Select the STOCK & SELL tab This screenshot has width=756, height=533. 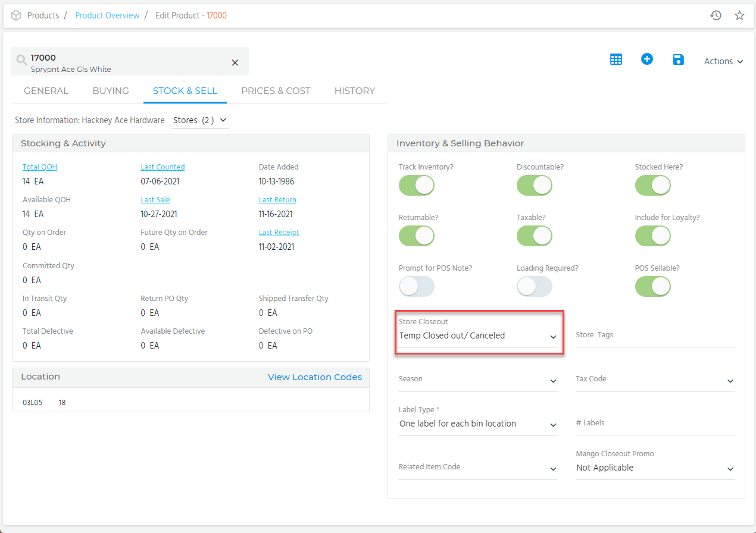click(185, 91)
